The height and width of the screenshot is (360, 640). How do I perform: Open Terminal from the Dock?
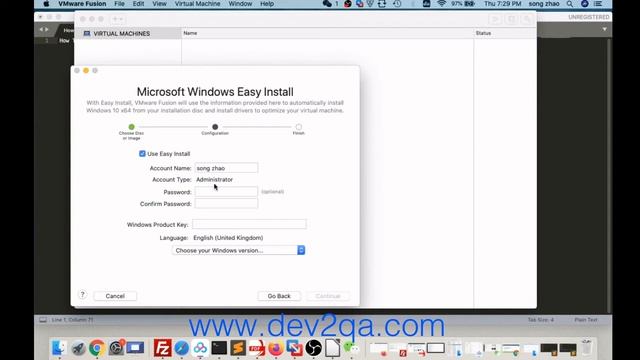(x=219, y=348)
